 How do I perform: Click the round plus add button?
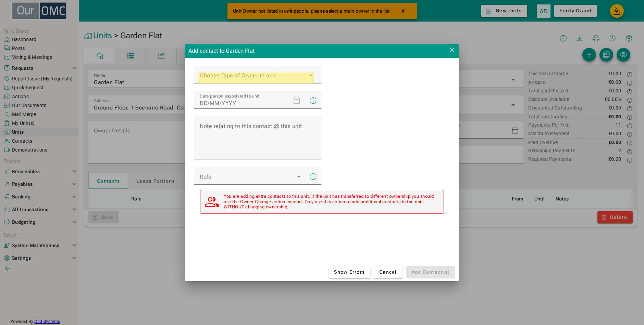[589, 55]
